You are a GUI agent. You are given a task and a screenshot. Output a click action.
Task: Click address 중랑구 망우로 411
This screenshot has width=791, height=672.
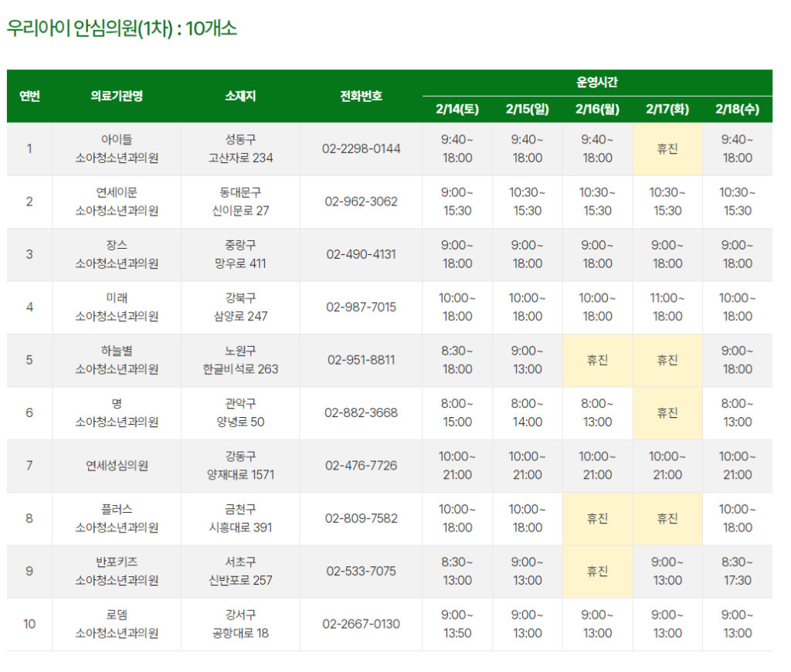(240, 255)
